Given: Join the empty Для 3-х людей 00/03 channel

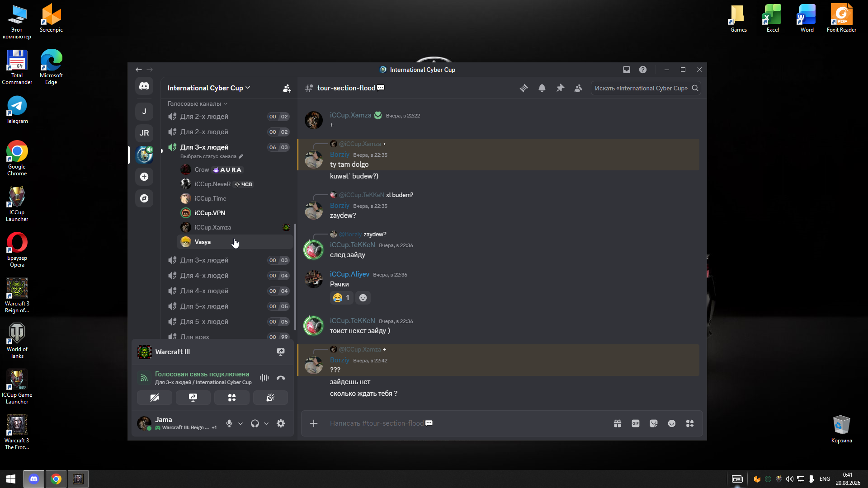Looking at the screenshot, I should pos(229,260).
